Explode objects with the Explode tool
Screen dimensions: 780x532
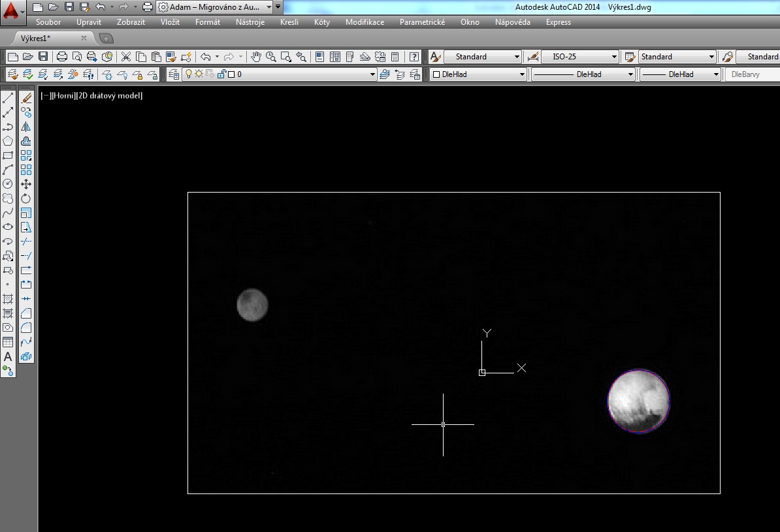26,356
